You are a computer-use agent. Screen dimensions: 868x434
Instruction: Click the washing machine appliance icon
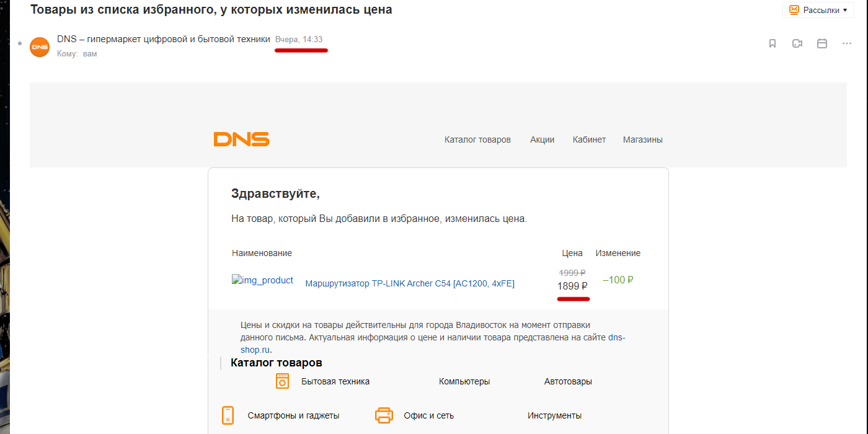[282, 381]
